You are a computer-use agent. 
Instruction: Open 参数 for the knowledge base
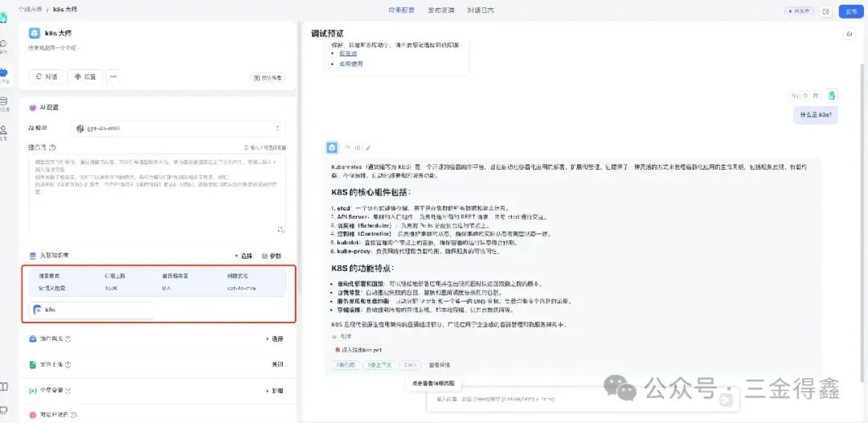coord(272,256)
